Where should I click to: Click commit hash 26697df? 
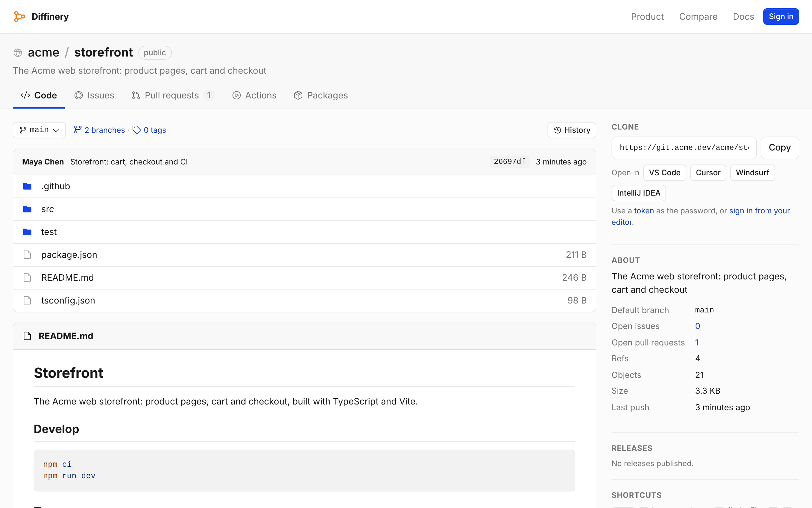(509, 162)
